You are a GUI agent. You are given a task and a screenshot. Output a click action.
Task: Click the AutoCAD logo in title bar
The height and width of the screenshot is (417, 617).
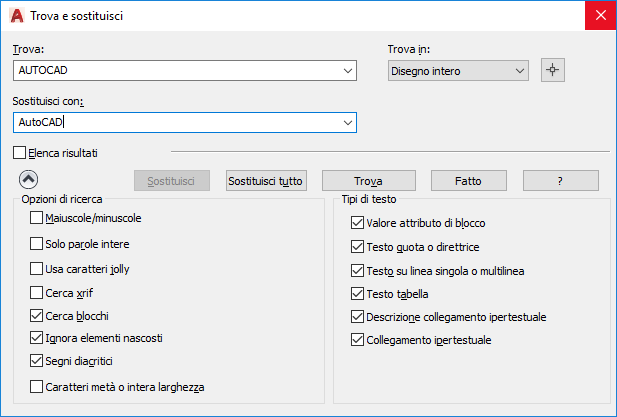[x=17, y=16]
